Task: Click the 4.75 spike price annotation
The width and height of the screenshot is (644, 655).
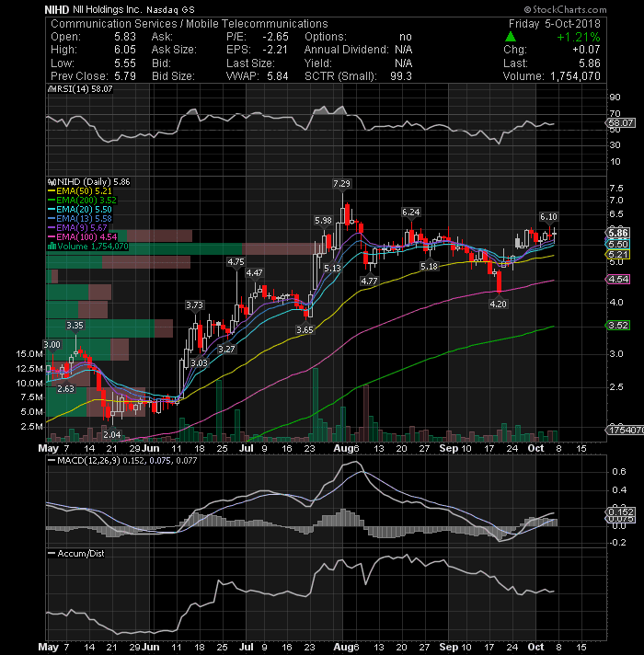Action: click(236, 262)
